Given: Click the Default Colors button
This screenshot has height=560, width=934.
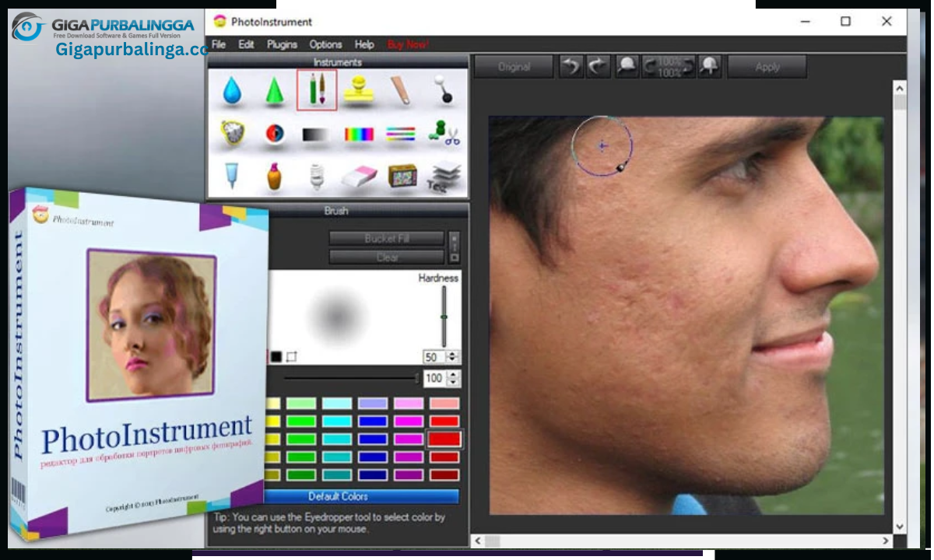Looking at the screenshot, I should [339, 496].
